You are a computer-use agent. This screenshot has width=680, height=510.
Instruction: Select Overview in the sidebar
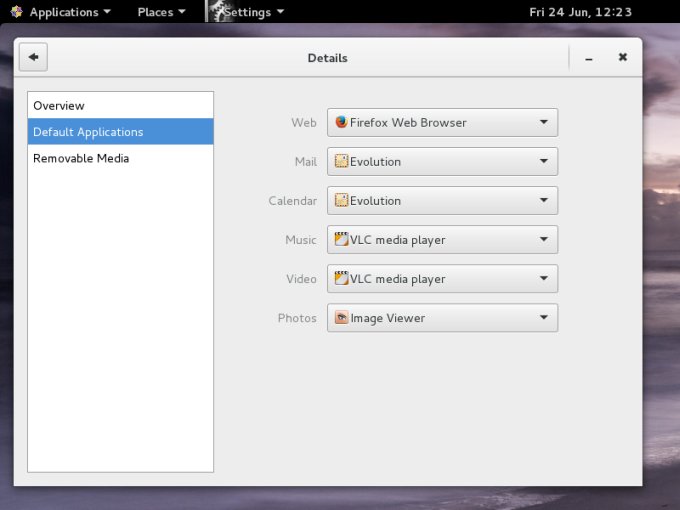coord(121,105)
